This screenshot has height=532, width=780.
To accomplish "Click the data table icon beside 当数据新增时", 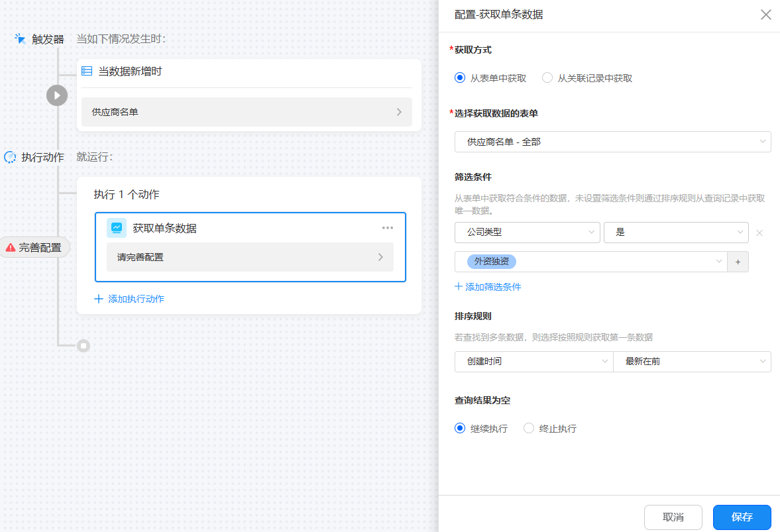I will (x=87, y=71).
